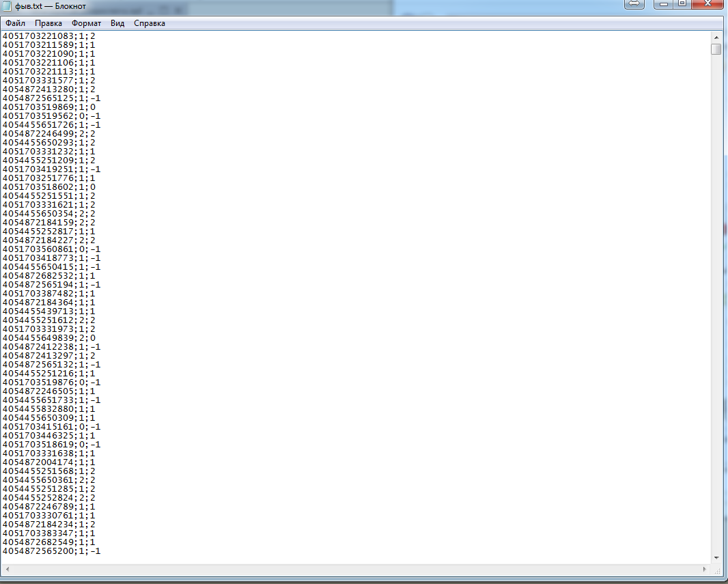
Task: Click line 4054872565194;1;-1
Action: coord(51,285)
